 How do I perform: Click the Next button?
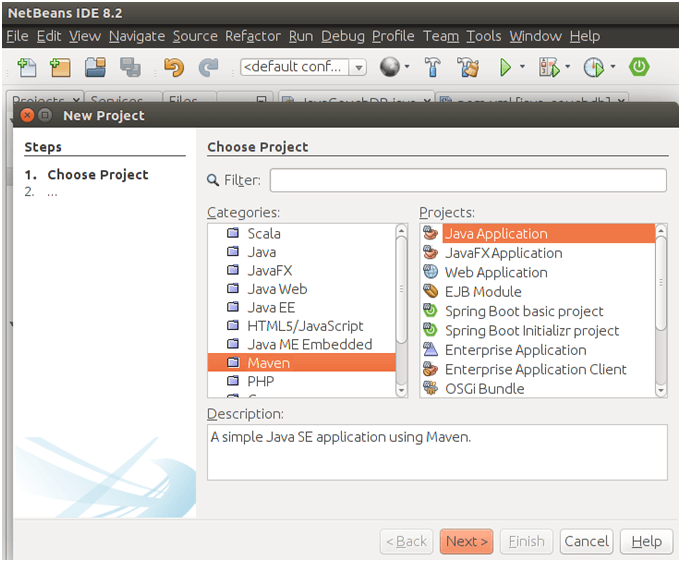coord(466,541)
